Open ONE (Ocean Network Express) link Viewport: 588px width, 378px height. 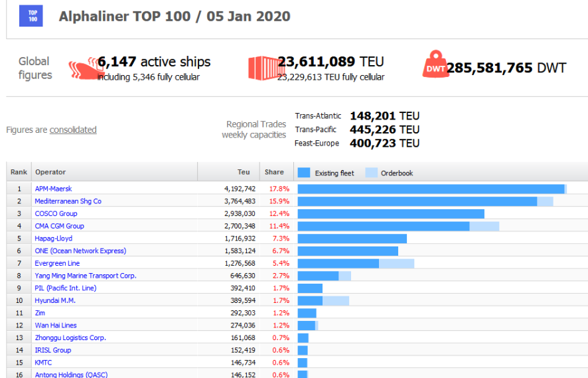point(80,251)
